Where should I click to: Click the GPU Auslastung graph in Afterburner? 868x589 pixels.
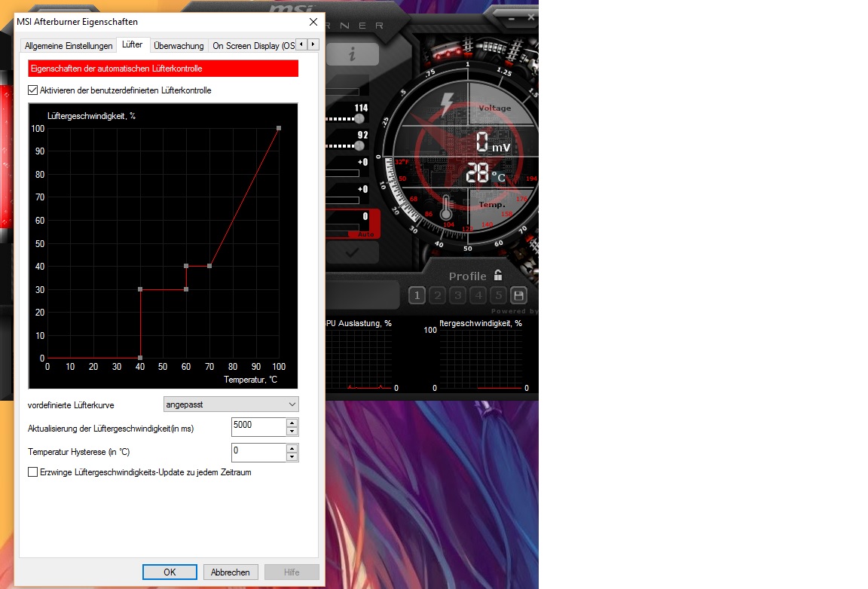click(359, 359)
